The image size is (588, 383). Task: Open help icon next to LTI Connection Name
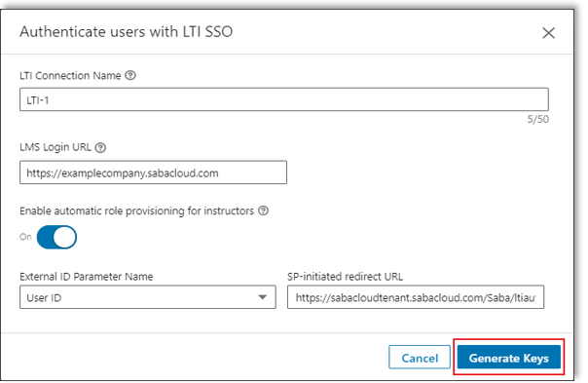tap(130, 75)
